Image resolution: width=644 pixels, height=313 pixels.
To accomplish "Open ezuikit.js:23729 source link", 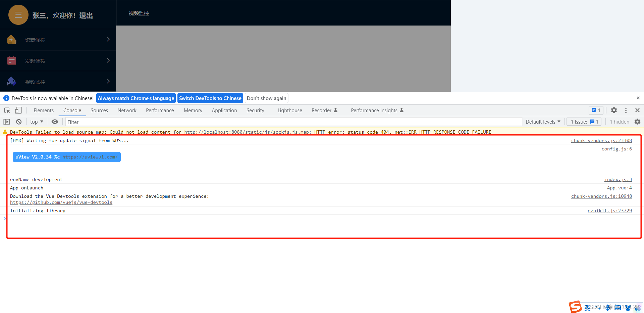I will pyautogui.click(x=609, y=211).
